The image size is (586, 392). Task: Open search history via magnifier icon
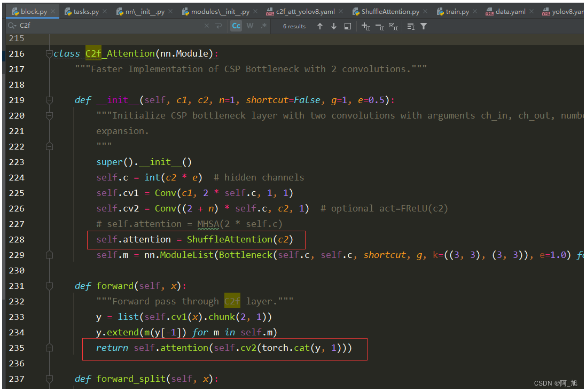[11, 26]
